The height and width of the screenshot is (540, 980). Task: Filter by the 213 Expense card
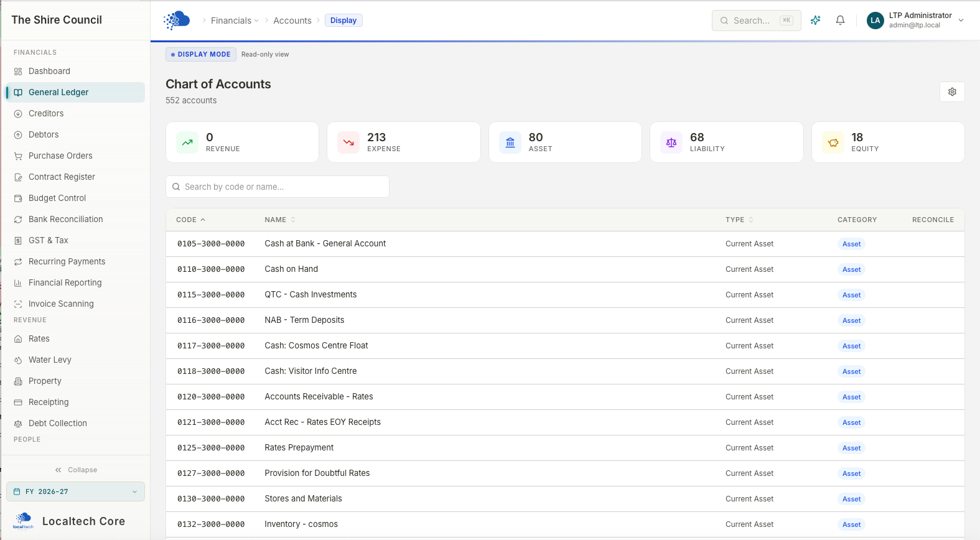404,142
